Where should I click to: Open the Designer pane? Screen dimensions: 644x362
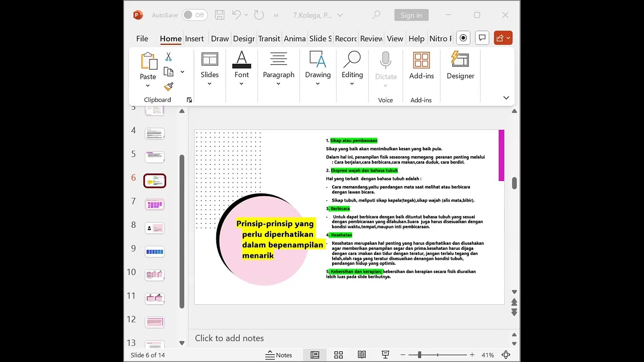click(460, 66)
